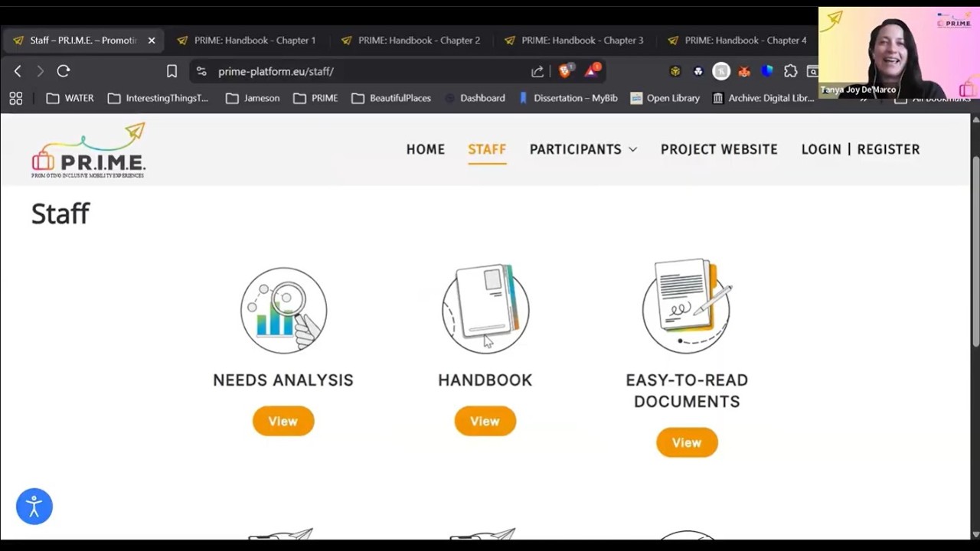Close the Staff – P.R.I.M.E. tab
The height and width of the screenshot is (551, 980).
click(x=152, y=41)
